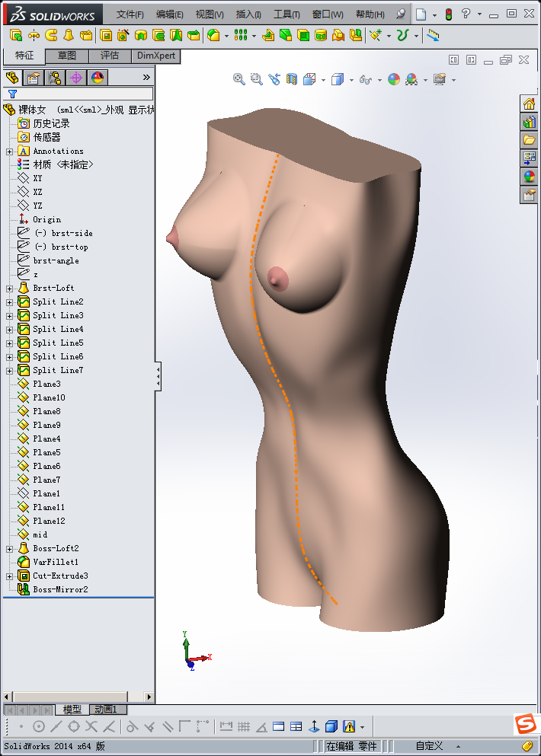Open the DimXpertManager tab icon

pyautogui.click(x=76, y=78)
